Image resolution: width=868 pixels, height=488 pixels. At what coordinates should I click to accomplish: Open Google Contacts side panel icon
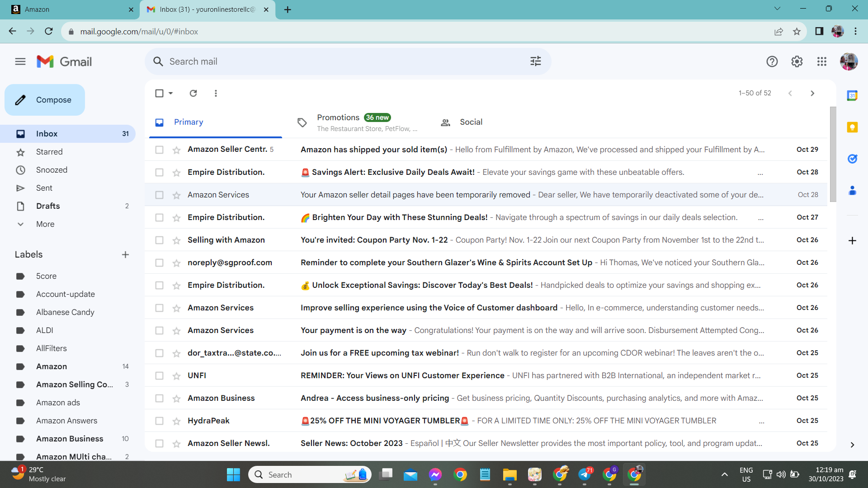tap(852, 191)
